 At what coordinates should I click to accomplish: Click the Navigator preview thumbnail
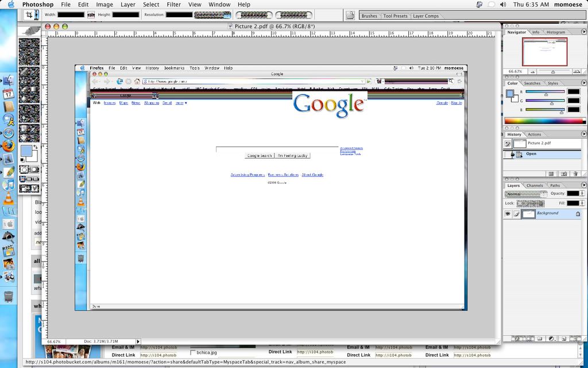click(x=544, y=52)
